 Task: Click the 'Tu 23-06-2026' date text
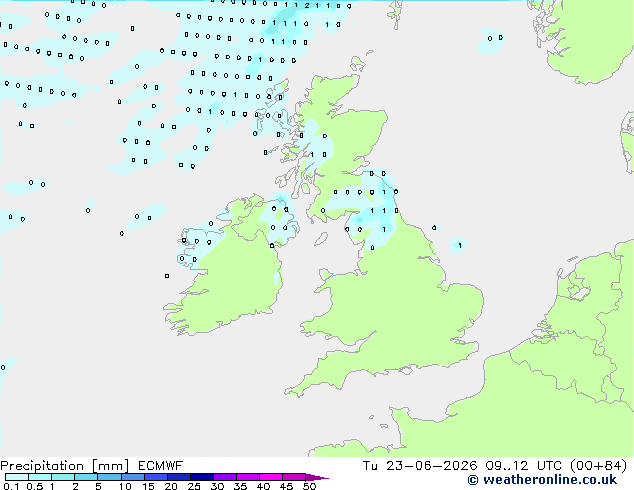pyautogui.click(x=420, y=466)
